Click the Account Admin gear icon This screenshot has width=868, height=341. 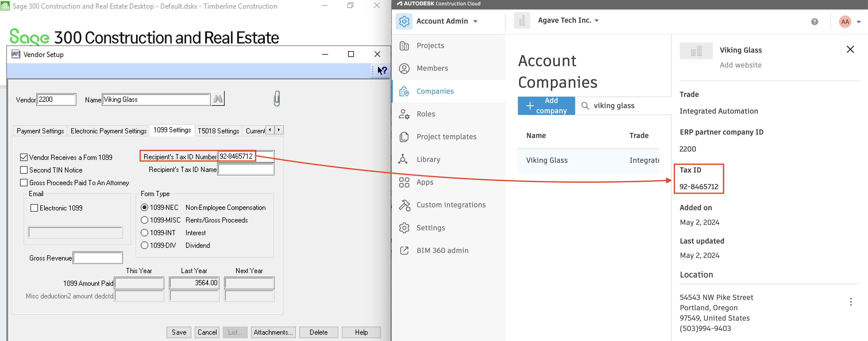tap(404, 21)
